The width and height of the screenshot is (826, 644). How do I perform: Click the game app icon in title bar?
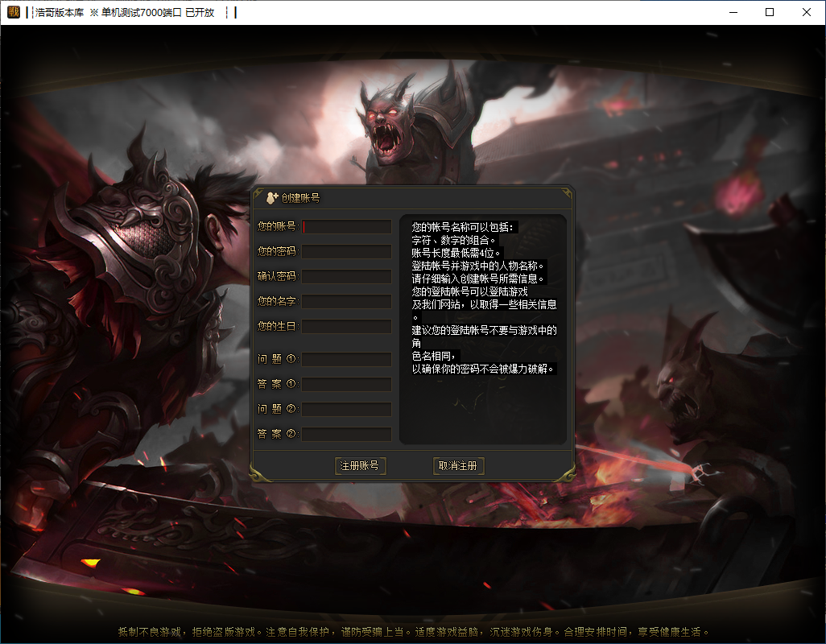coord(14,12)
